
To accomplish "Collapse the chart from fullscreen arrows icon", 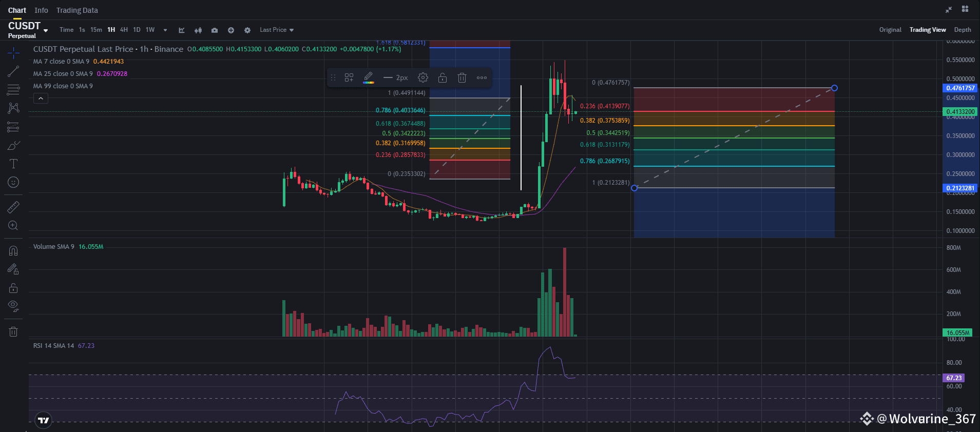I will pyautogui.click(x=949, y=9).
